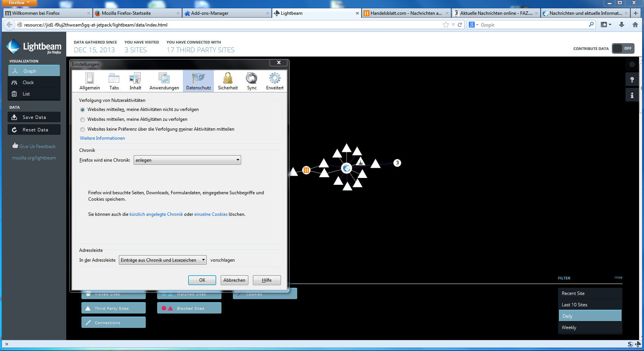Open 'einzelne Cookies' link
This screenshot has height=351, width=644.
(x=211, y=214)
